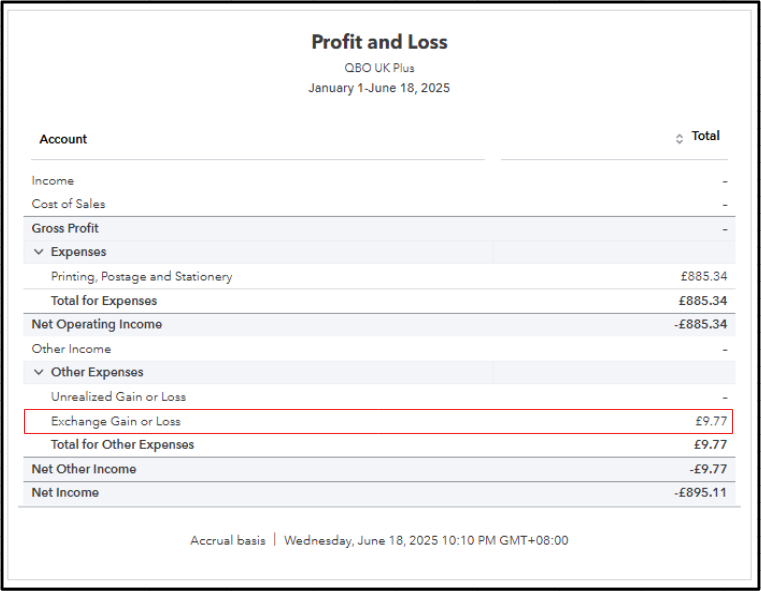Viewport: 761px width, 591px height.
Task: Click the £885.34 Printing, Postage amount
Action: (x=703, y=276)
